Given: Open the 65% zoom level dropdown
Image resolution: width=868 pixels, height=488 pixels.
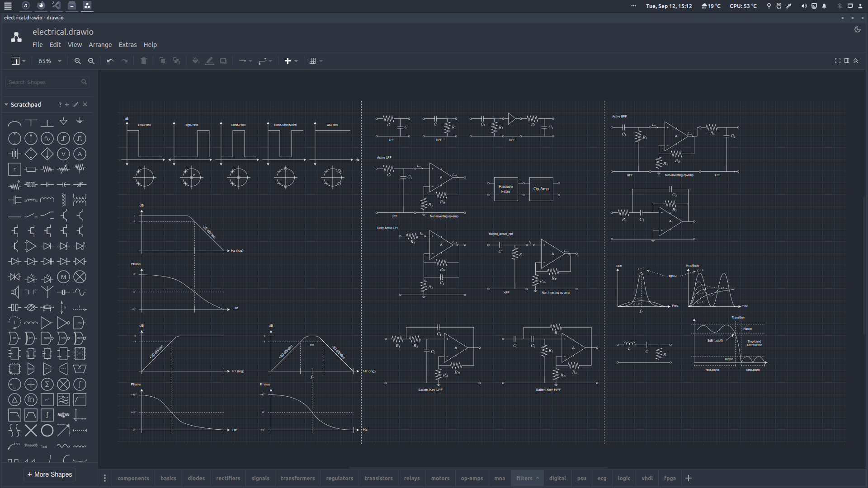Looking at the screenshot, I should pos(50,61).
